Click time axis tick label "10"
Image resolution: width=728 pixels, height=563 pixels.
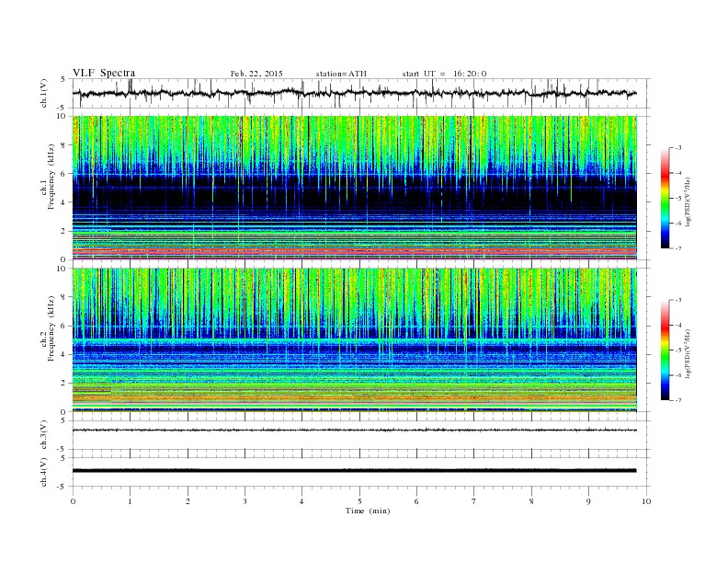pyautogui.click(x=646, y=501)
